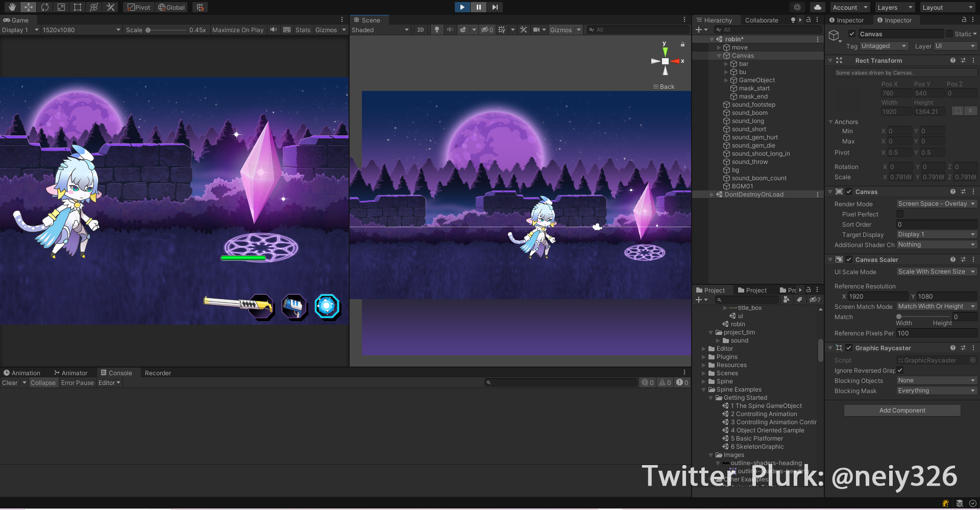Open the cloud services icon
The height and width of the screenshot is (510, 980).
click(818, 7)
